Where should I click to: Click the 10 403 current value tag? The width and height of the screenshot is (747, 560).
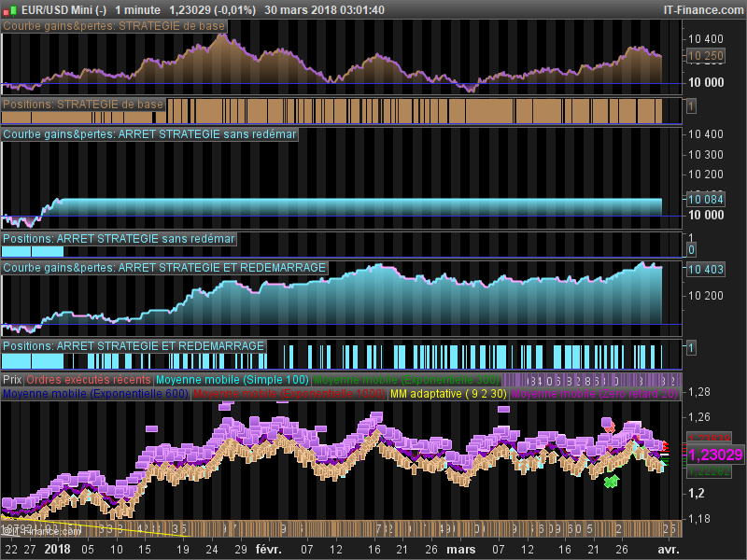(x=706, y=269)
